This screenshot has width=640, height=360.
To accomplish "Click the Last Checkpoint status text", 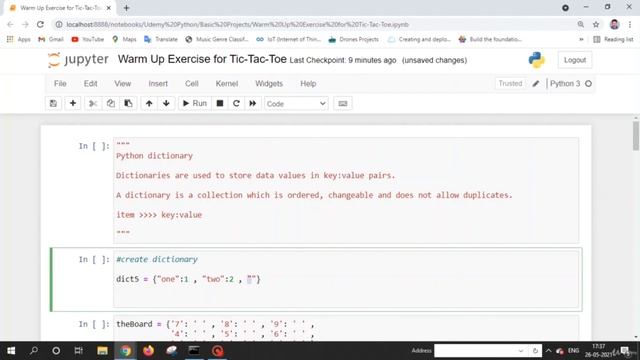I will tap(343, 60).
